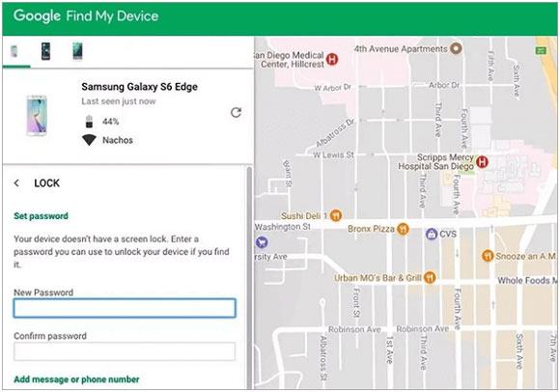Click the Wi-Fi icon beside Nachos
Screen dimensions: 560x392
click(x=89, y=140)
